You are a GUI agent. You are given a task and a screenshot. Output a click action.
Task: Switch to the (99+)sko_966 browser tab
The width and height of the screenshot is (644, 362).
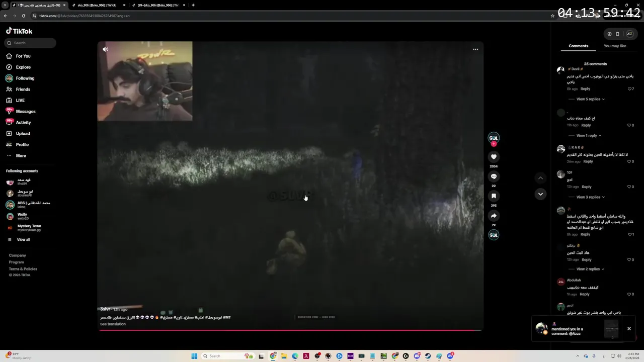(x=157, y=5)
